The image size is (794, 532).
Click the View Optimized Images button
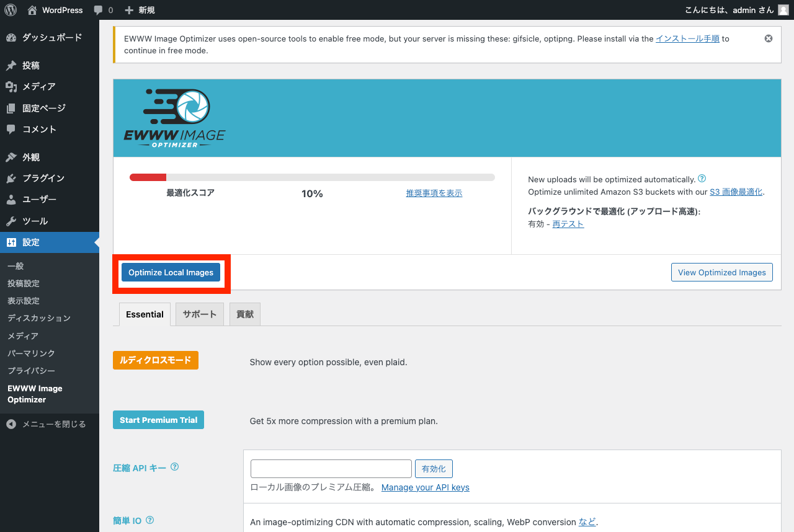tap(722, 272)
